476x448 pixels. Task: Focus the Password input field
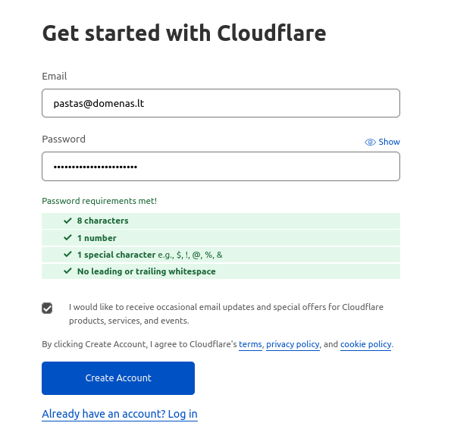(x=221, y=167)
